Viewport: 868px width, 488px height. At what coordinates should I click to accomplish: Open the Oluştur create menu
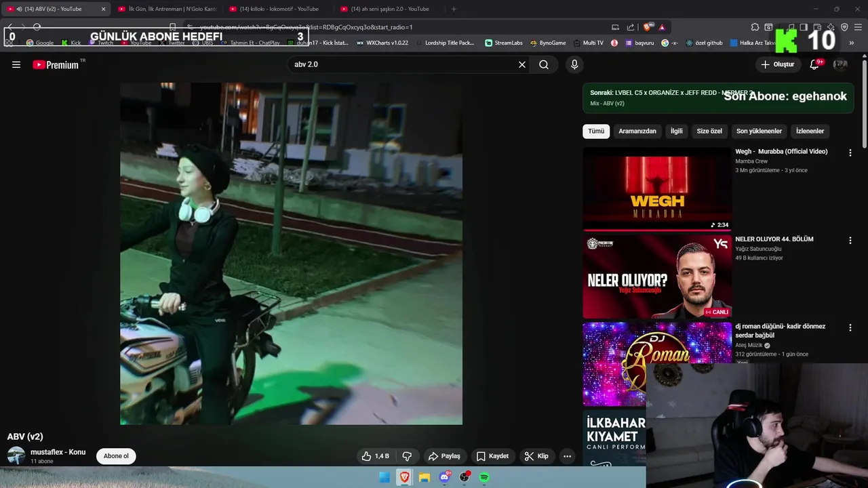coord(778,64)
